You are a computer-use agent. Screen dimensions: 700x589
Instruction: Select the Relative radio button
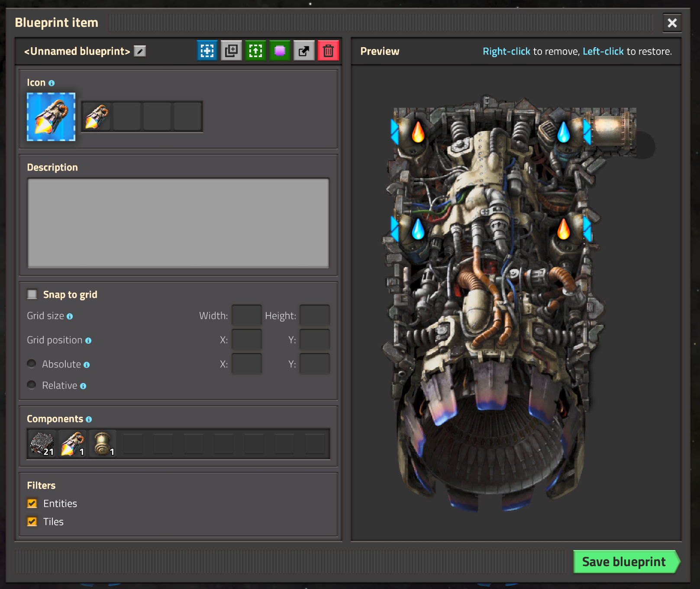tap(32, 385)
